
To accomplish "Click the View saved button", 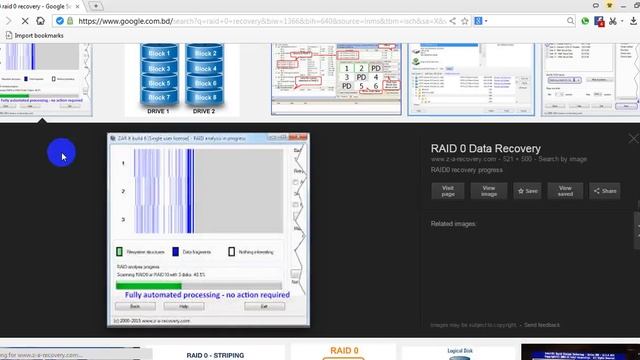I will [x=565, y=191].
